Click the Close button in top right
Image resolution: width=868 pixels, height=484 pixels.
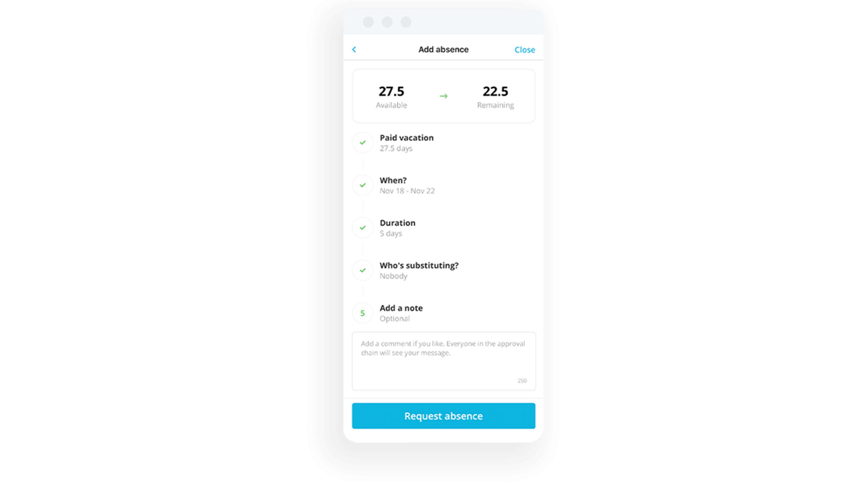coord(523,50)
